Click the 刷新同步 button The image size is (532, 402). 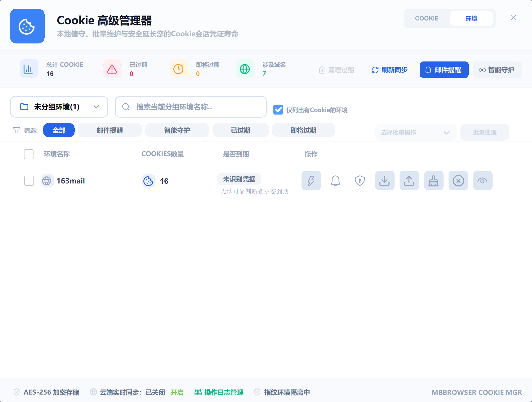coord(390,70)
